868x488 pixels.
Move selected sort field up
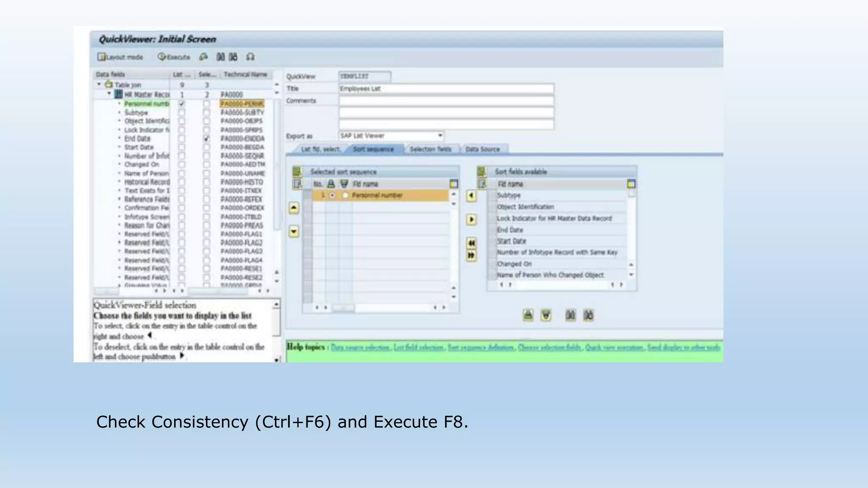click(294, 208)
